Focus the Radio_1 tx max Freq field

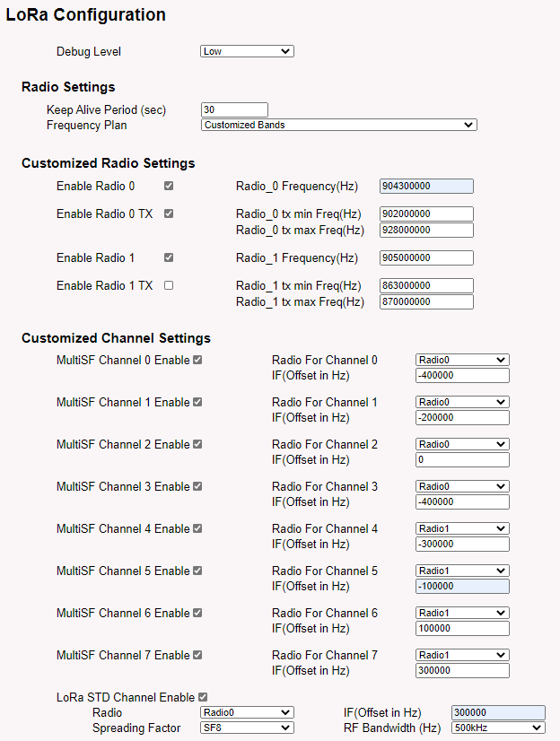coord(426,302)
